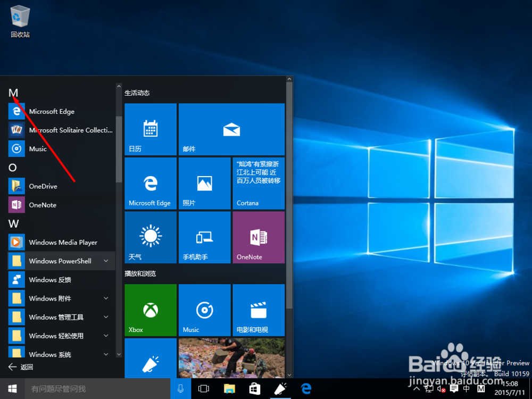Click the tiles scroll up arrow

pos(289,79)
